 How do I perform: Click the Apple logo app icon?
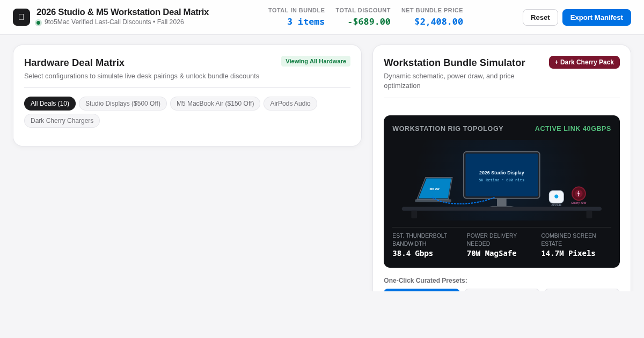(21, 17)
